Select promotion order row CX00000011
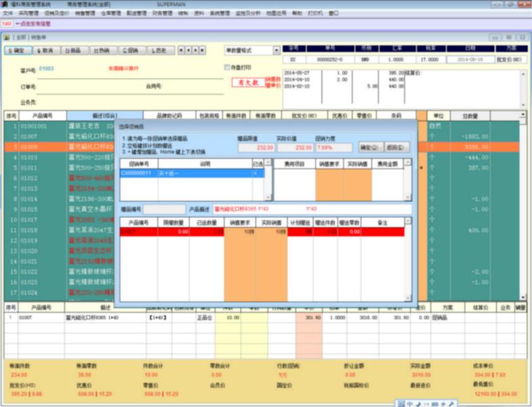 click(192, 173)
